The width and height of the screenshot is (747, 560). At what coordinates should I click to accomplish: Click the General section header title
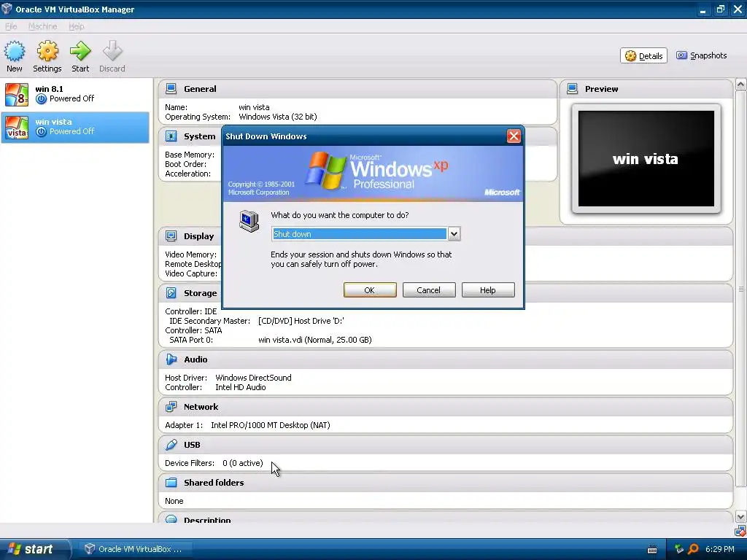pos(200,88)
